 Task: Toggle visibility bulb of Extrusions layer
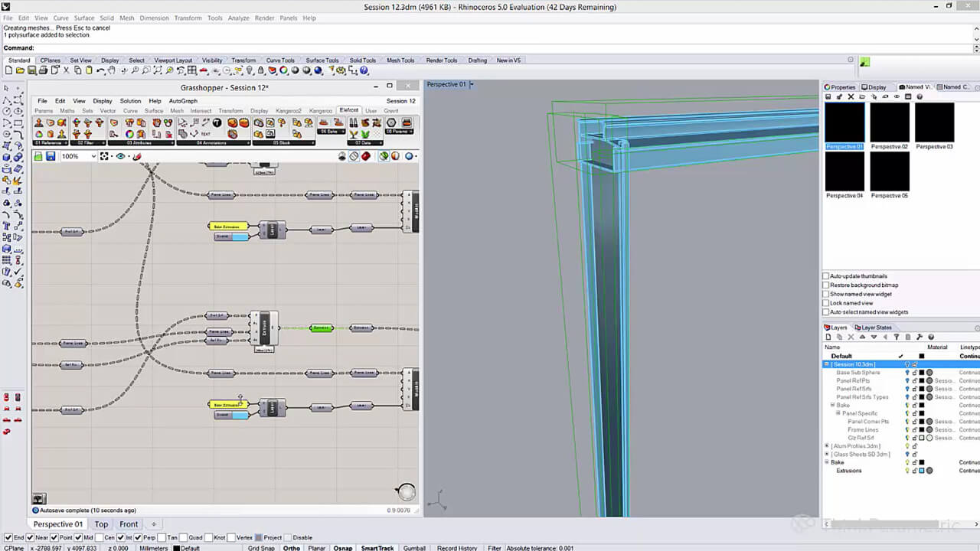point(907,471)
